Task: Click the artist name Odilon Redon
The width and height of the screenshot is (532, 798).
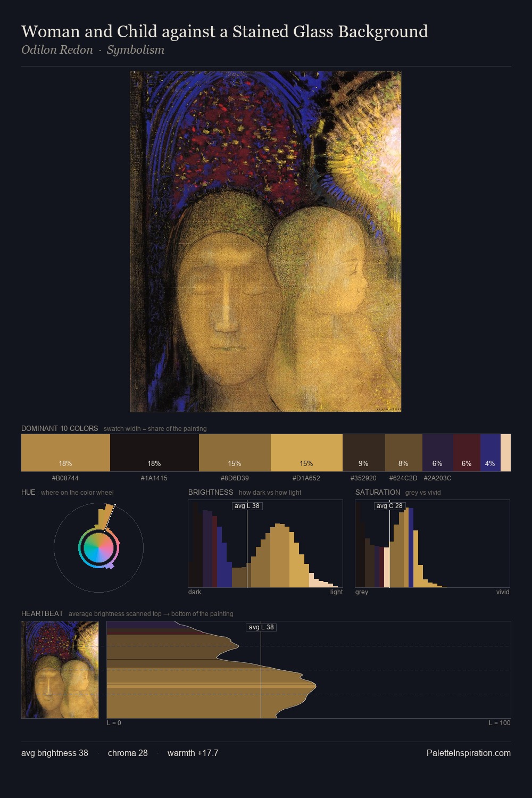Action: [57, 49]
